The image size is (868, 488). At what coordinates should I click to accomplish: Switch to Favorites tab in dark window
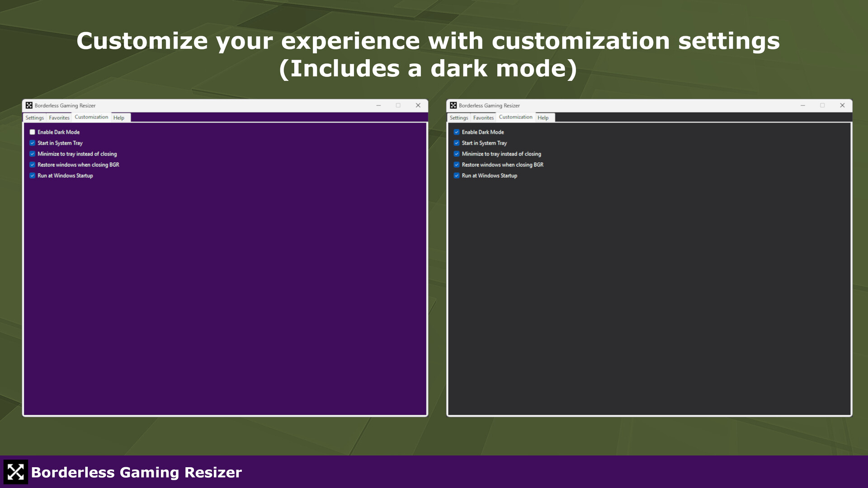pos(483,117)
